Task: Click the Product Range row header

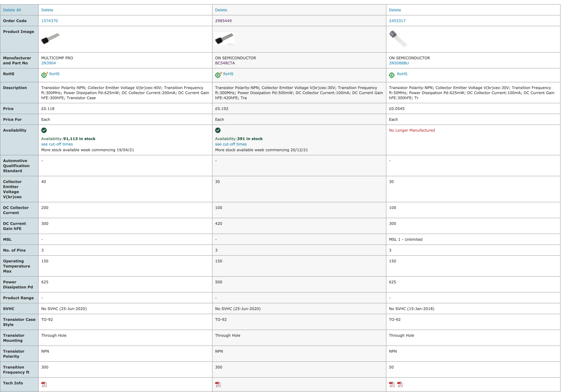Action: (x=19, y=298)
